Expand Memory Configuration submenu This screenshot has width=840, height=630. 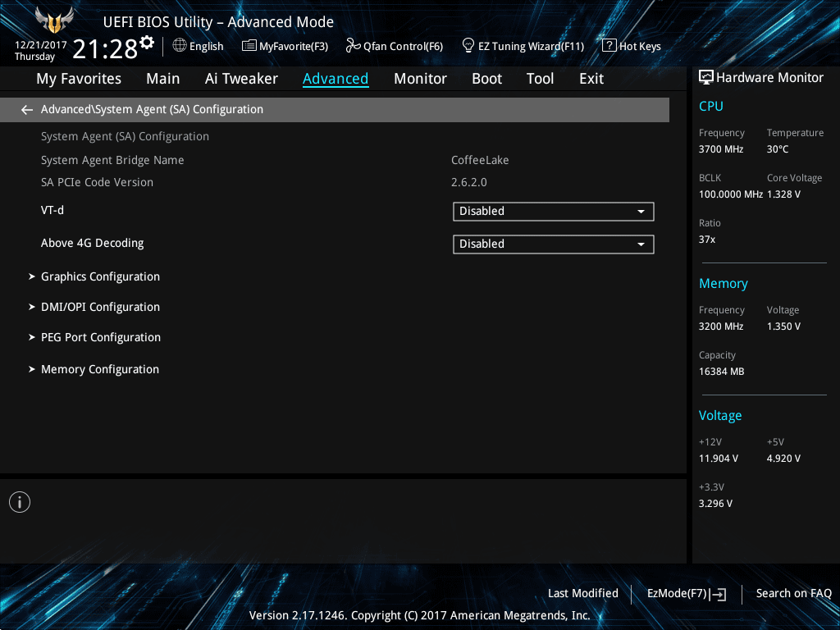(99, 370)
